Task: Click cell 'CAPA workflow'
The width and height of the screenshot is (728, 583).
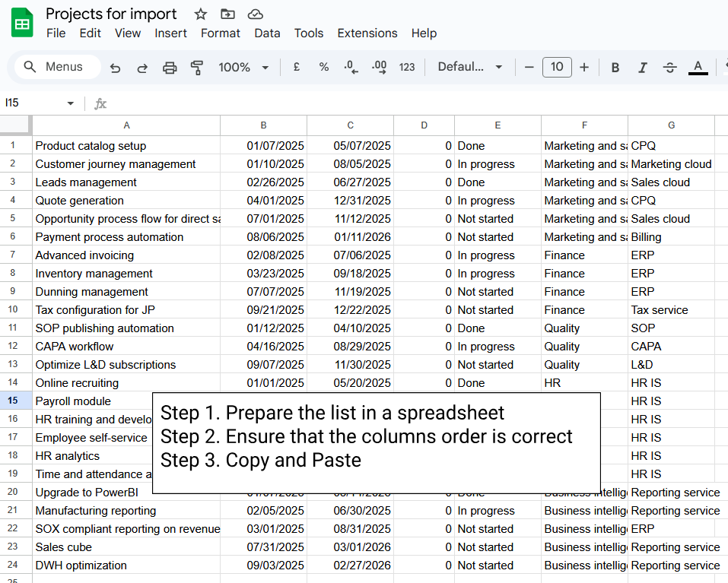Action: pos(126,347)
